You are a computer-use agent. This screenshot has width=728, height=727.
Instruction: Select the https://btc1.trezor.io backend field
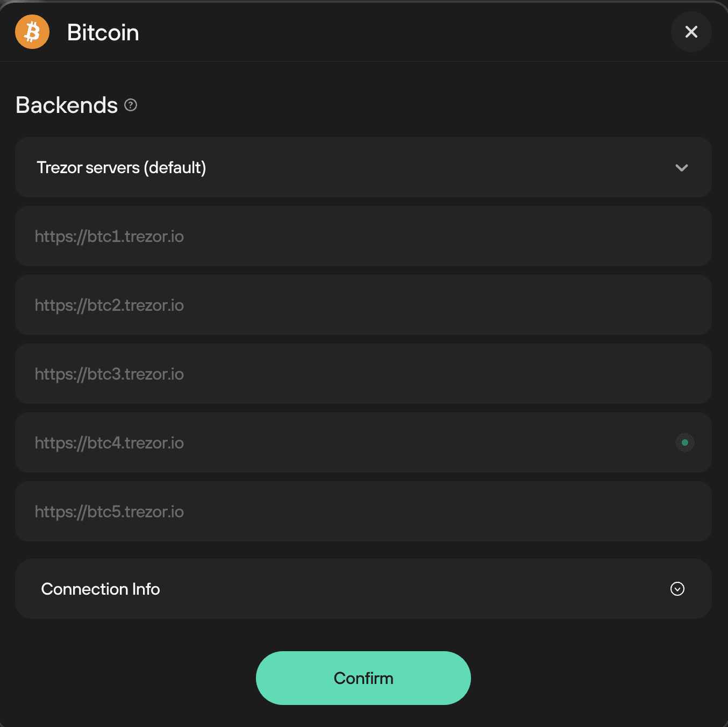click(x=363, y=236)
